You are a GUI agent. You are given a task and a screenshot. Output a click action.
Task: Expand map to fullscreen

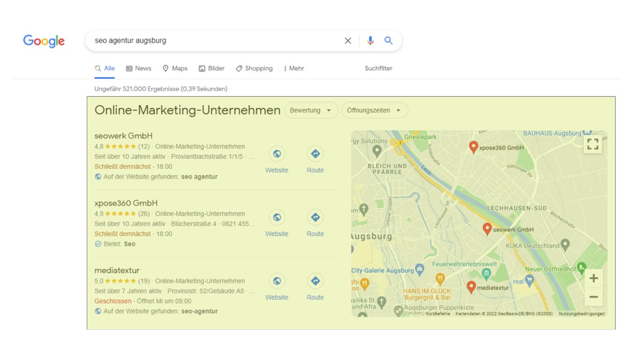coord(593,144)
